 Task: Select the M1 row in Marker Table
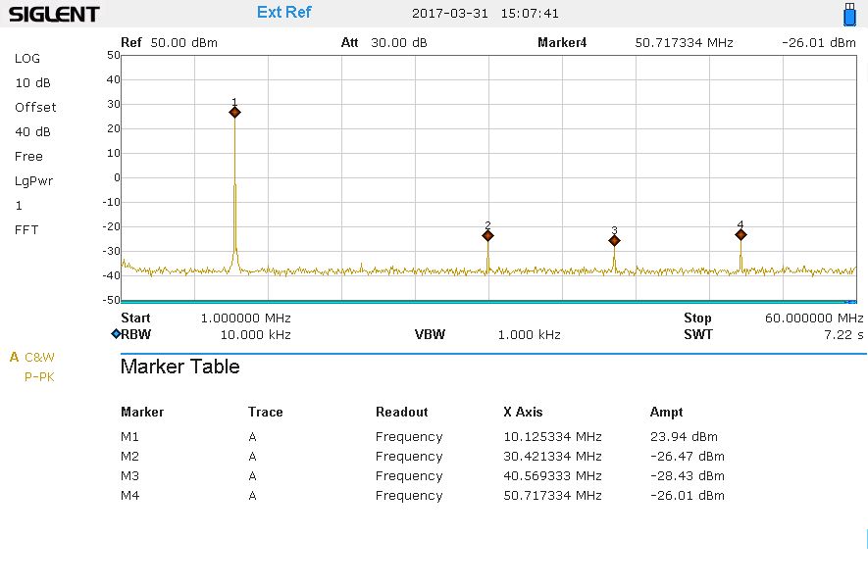(131, 437)
